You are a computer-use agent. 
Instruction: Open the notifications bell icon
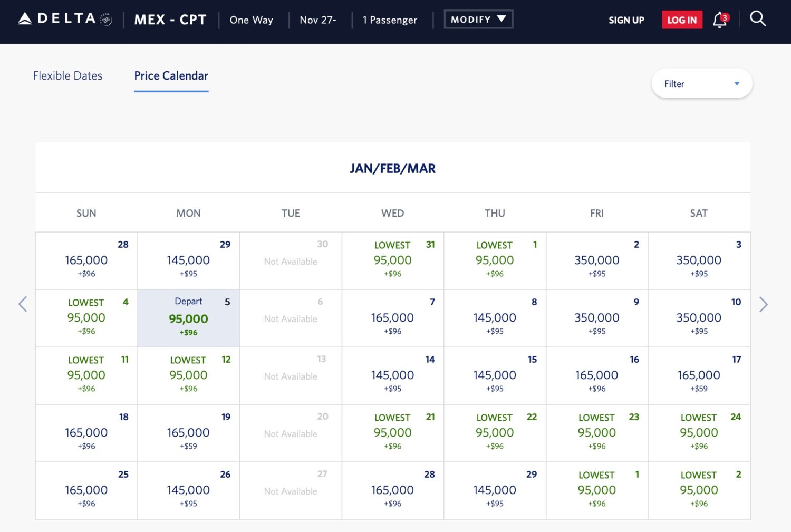(720, 20)
